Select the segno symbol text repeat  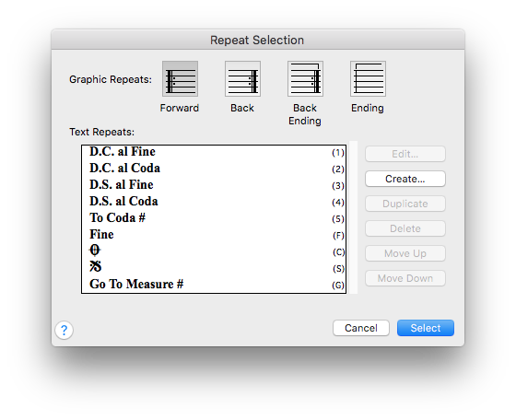214,267
